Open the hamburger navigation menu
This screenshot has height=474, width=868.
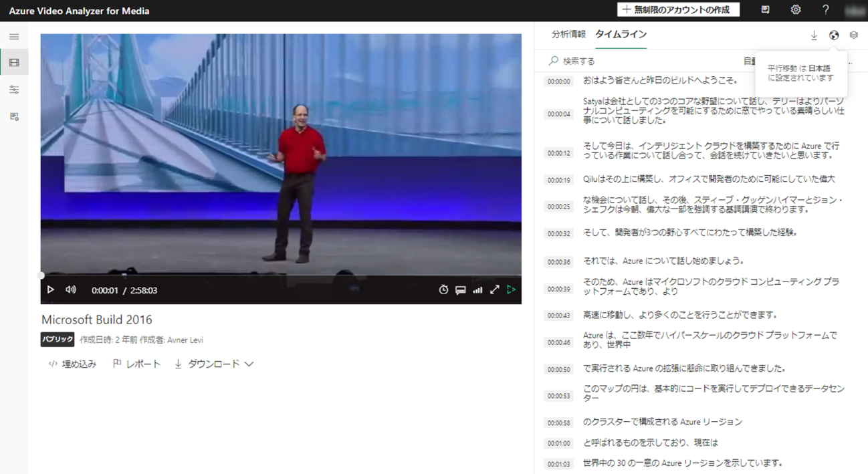pos(14,37)
